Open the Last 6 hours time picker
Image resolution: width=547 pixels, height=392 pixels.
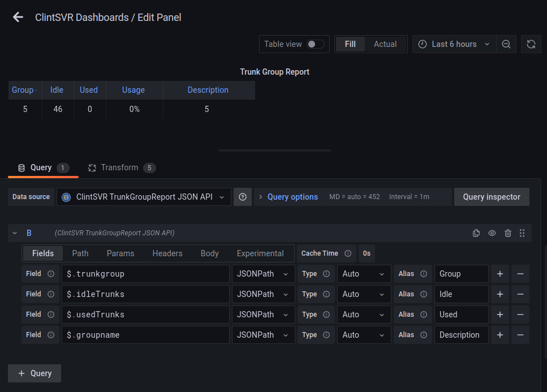[x=454, y=44]
